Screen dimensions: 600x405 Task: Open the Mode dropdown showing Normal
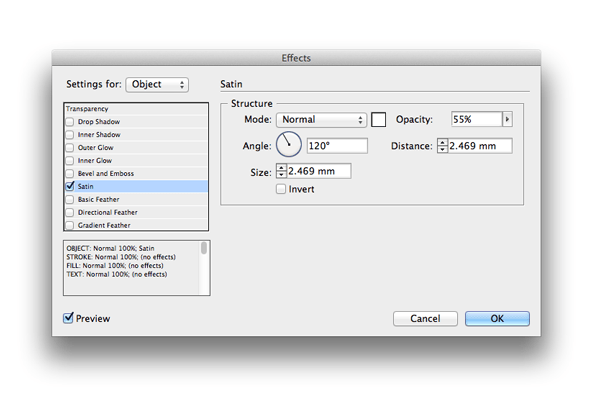321,120
